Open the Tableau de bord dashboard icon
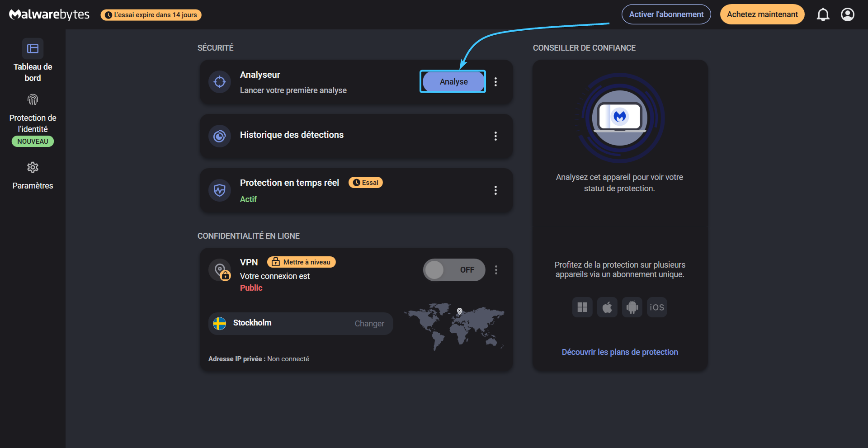Image resolution: width=868 pixels, height=448 pixels. [33, 48]
